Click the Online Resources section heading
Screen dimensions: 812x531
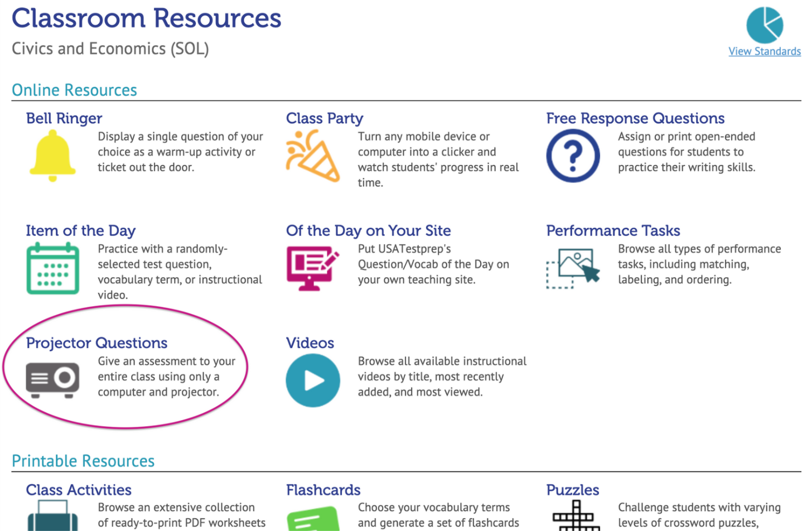(x=74, y=90)
